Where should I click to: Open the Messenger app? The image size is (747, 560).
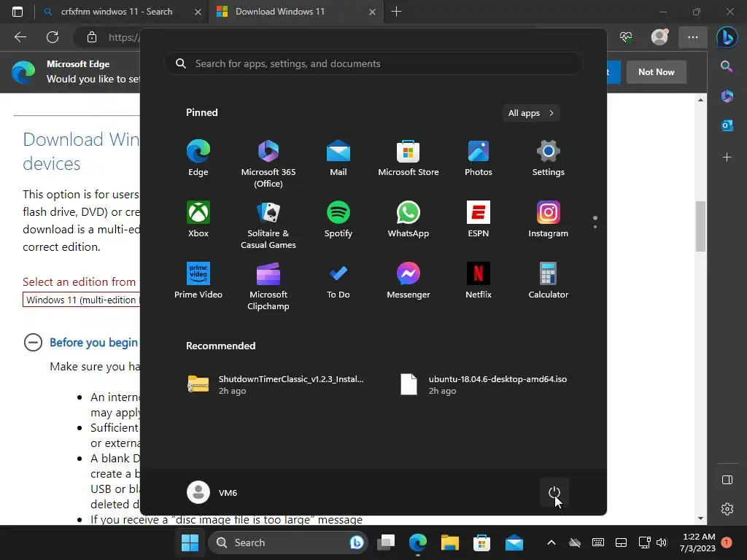coord(409,281)
